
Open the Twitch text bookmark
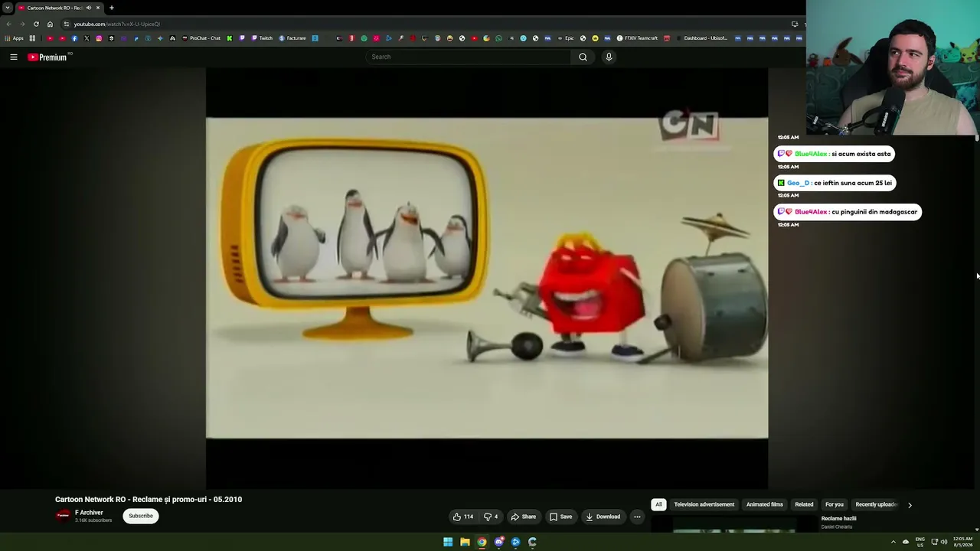tap(262, 38)
